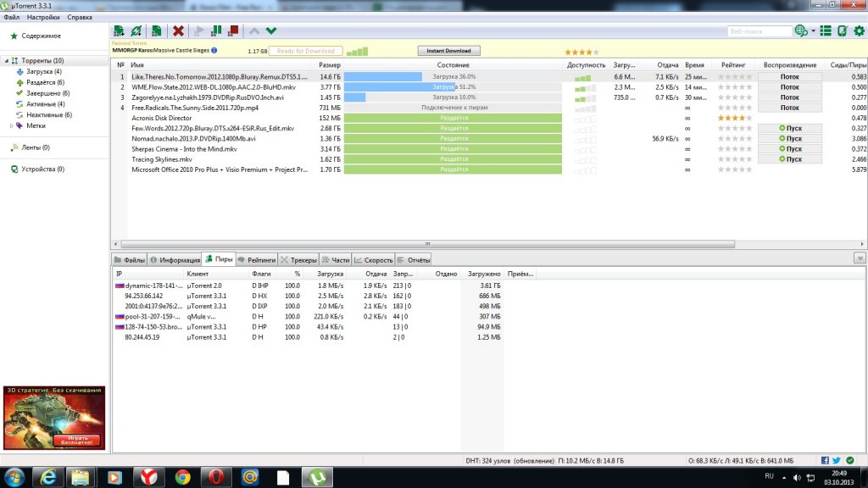The width and height of the screenshot is (868, 488).
Task: Click the green network status icon
Action: pos(849,460)
